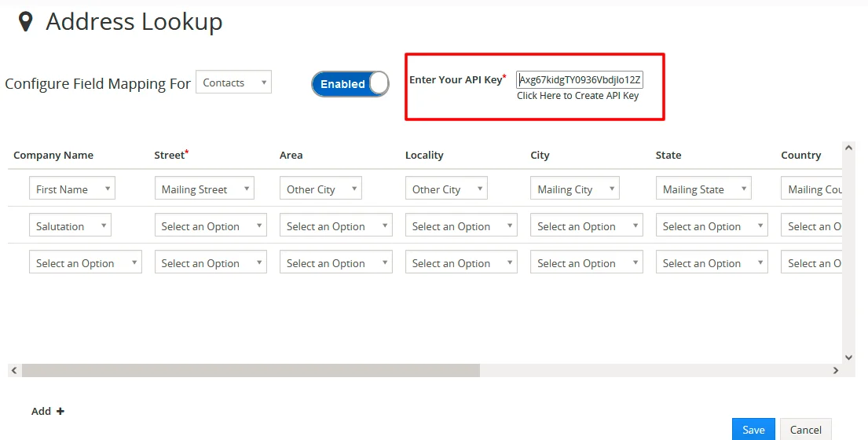This screenshot has height=440, width=868.
Task: Click the Cancel button
Action: [805, 429]
